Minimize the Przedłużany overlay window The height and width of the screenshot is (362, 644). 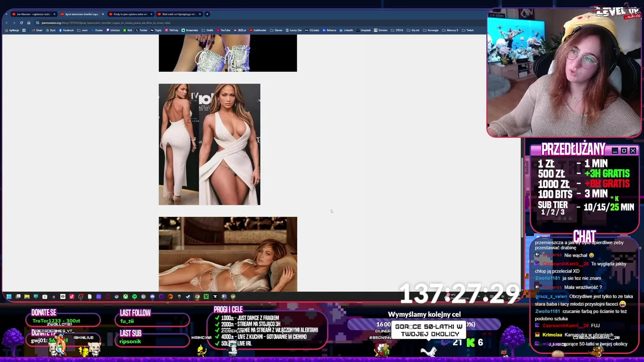(x=615, y=151)
